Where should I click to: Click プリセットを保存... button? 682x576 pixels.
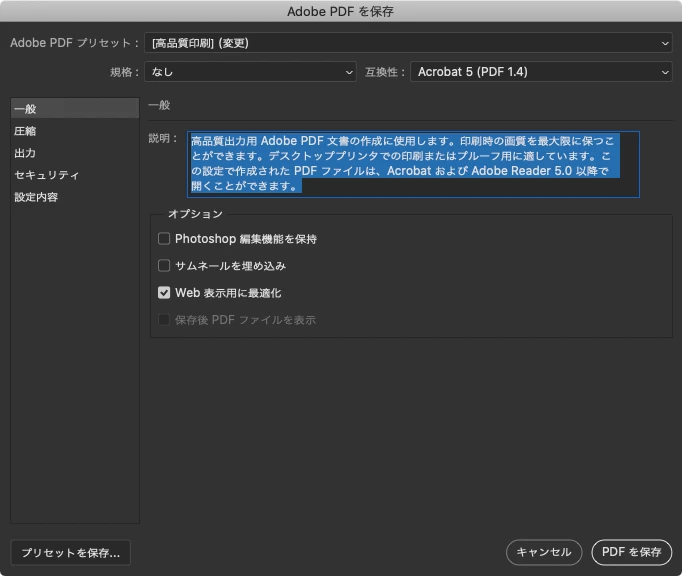pos(70,553)
